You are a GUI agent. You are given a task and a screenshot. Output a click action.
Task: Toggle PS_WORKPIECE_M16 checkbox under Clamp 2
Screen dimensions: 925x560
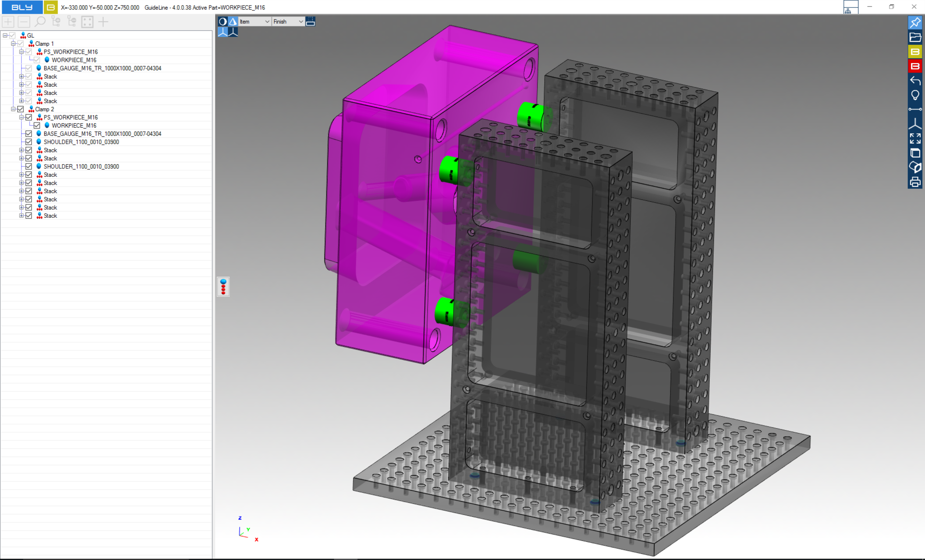pyautogui.click(x=29, y=118)
